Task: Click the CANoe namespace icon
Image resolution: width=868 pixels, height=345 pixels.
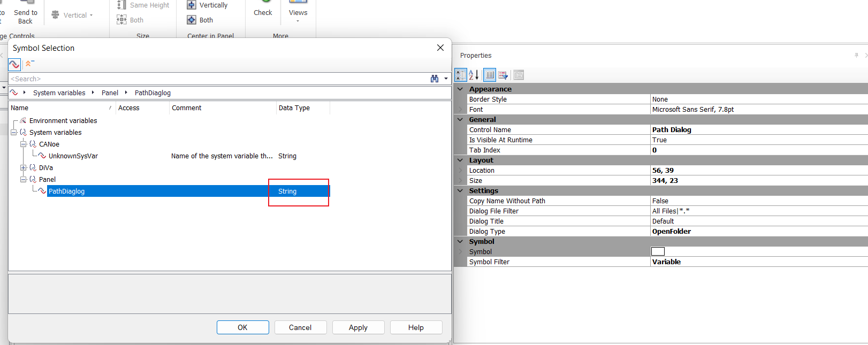Action: click(33, 144)
